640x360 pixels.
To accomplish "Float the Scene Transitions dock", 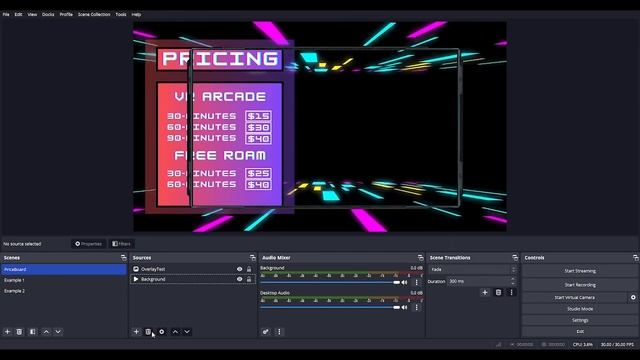I will pyautogui.click(x=515, y=258).
